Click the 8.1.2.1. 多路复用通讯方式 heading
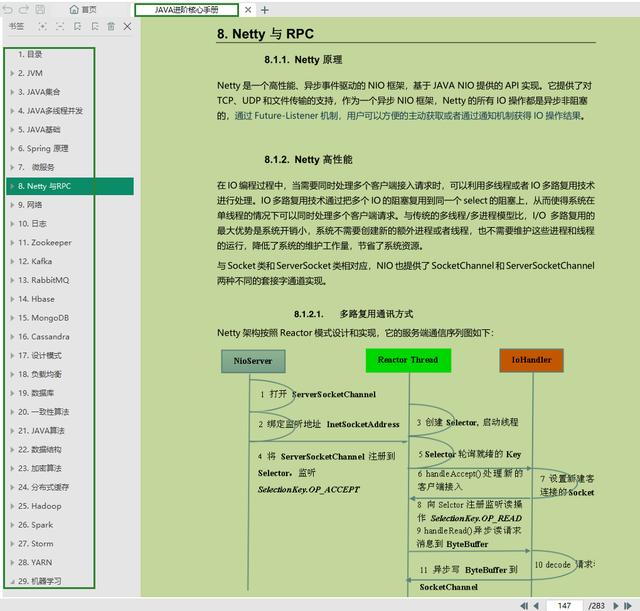The image size is (640, 611). point(353,314)
